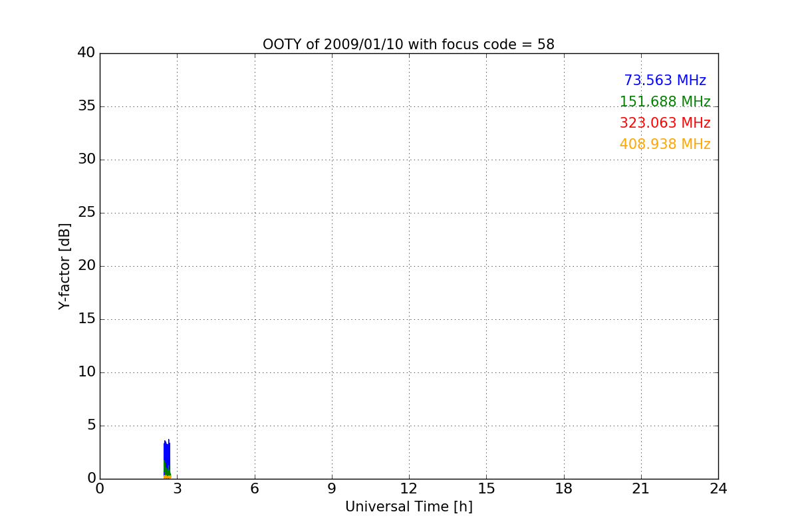Click the plot title mentioning focus code 58
The width and height of the screenshot is (798, 532).
pyautogui.click(x=408, y=45)
